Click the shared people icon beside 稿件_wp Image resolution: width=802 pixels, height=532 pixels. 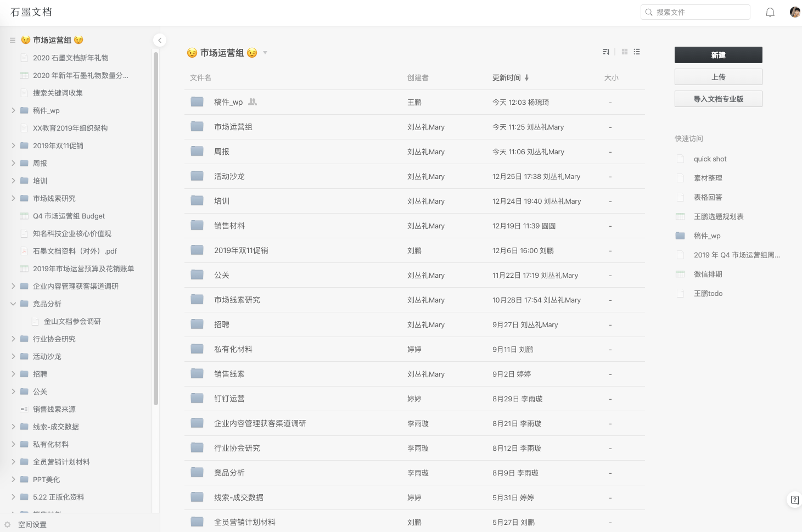(x=253, y=102)
